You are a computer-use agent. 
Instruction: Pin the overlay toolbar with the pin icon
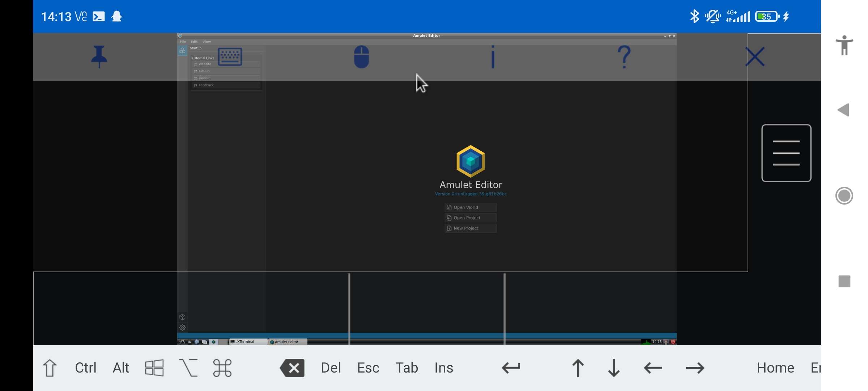99,56
